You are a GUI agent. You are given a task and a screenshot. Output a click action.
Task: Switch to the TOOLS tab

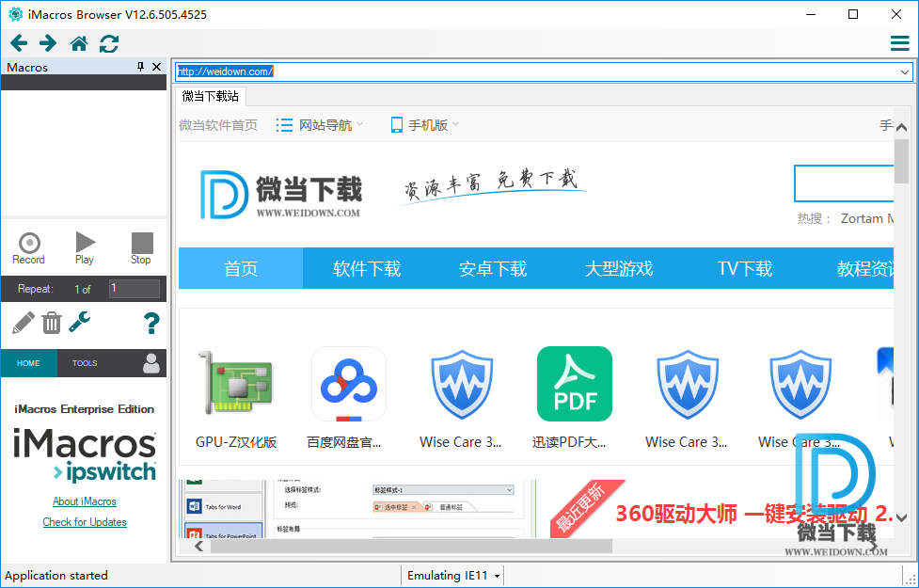pyautogui.click(x=85, y=363)
